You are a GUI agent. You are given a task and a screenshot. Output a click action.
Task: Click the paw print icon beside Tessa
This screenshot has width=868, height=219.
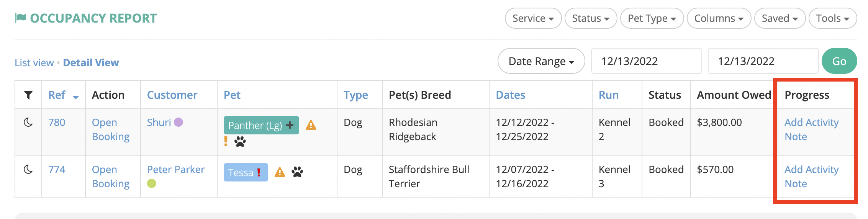point(297,172)
